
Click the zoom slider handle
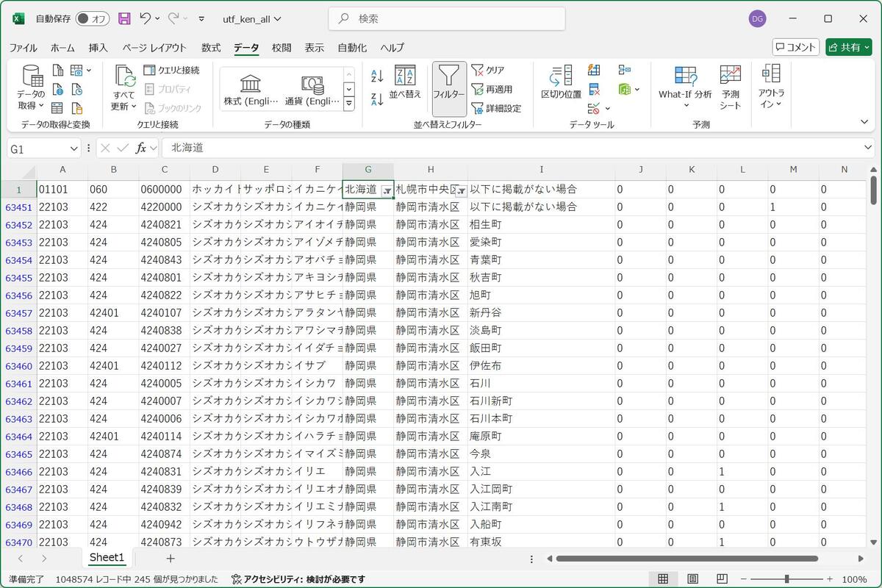point(787,579)
